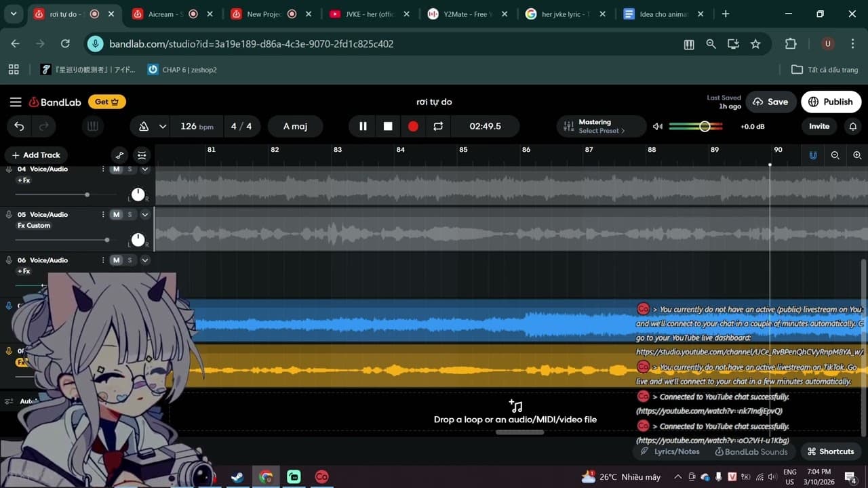
Task: Mute track 06 Voice/Audio
Action: [116, 260]
